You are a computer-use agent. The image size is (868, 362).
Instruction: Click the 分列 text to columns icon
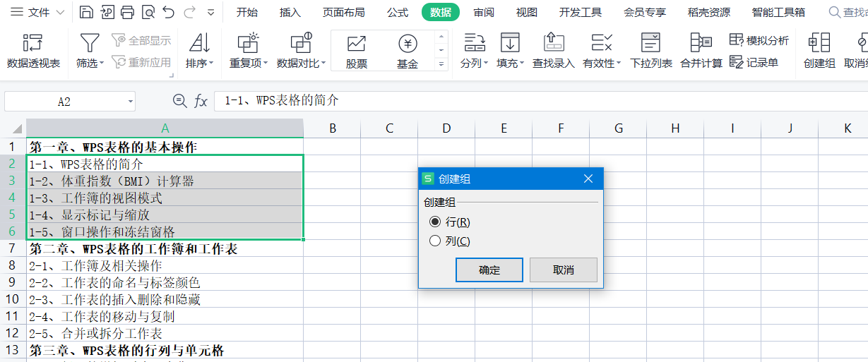point(475,44)
